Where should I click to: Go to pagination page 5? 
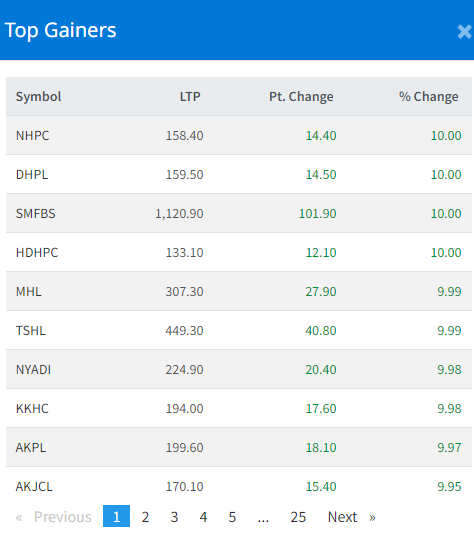coord(232,516)
